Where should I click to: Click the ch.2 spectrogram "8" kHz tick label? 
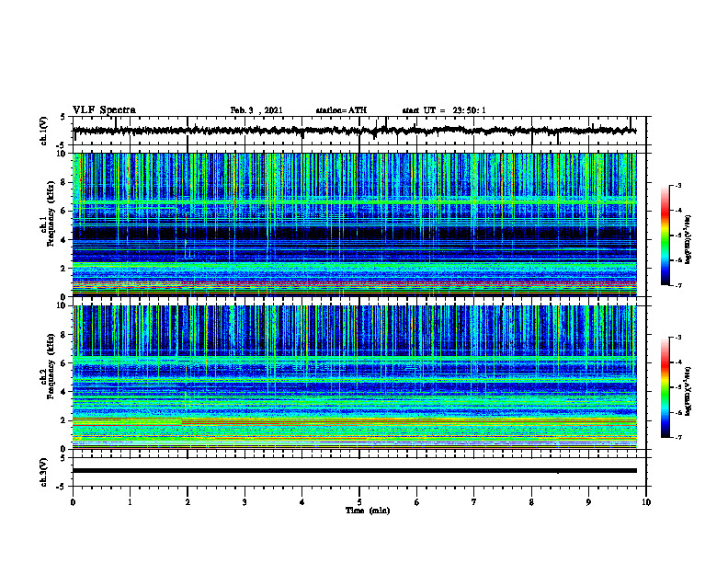[65, 335]
